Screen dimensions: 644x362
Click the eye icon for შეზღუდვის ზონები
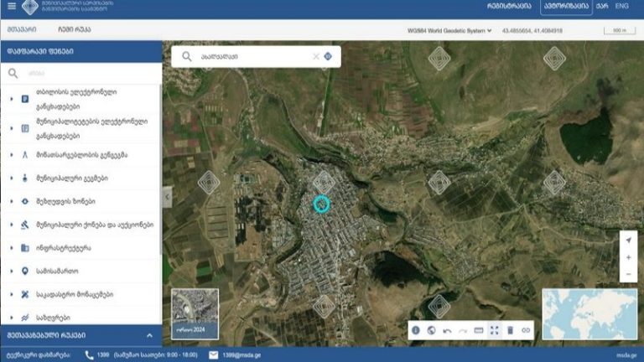pyautogui.click(x=25, y=201)
